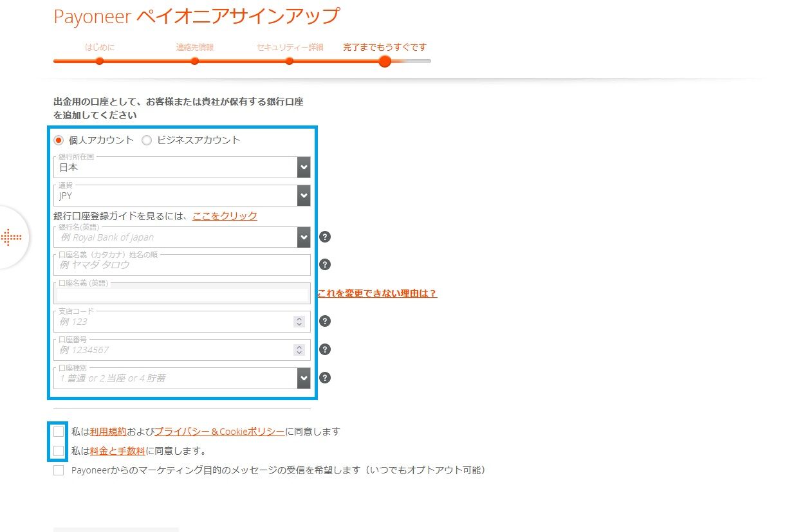805x532 pixels.
Task: Go to the セキュリティー詳細 step
Action: [x=290, y=47]
